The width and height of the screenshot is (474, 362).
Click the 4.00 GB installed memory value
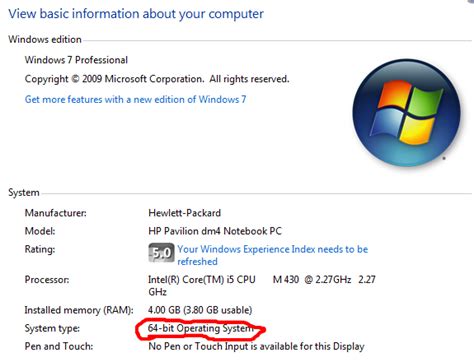(200, 310)
